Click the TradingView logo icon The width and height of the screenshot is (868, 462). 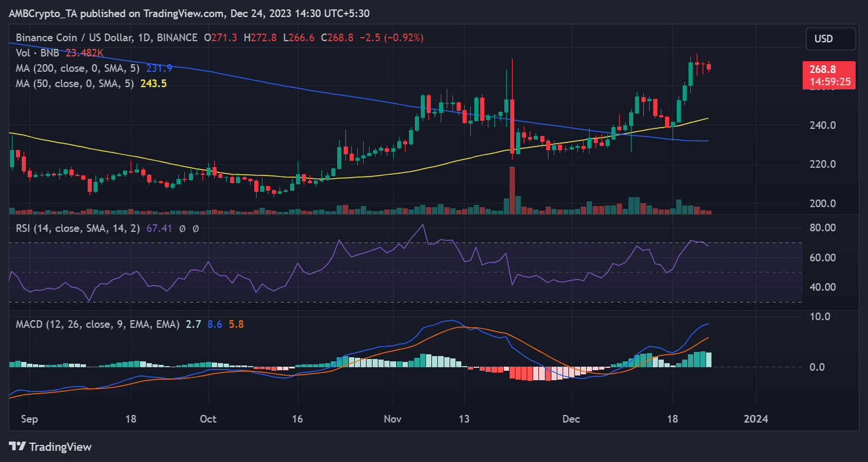tap(16, 447)
